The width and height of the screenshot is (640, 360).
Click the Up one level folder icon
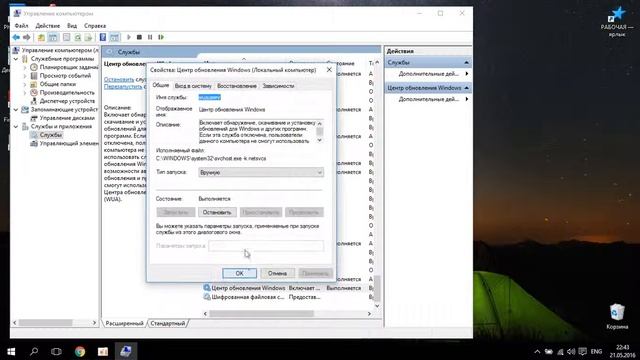click(41, 38)
